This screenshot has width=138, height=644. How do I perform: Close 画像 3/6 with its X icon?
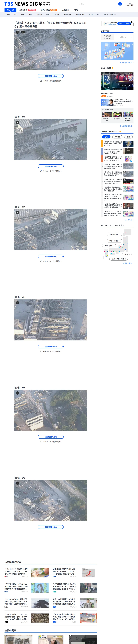[18, 213]
